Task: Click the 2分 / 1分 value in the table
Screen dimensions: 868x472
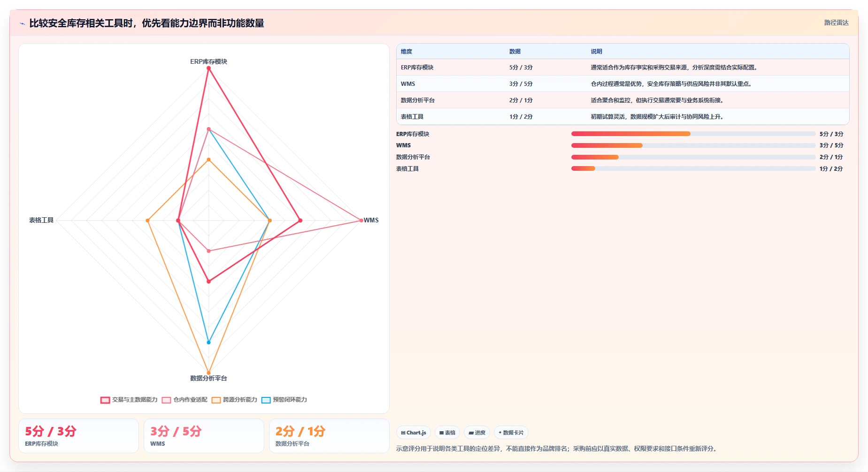Action: coord(521,100)
